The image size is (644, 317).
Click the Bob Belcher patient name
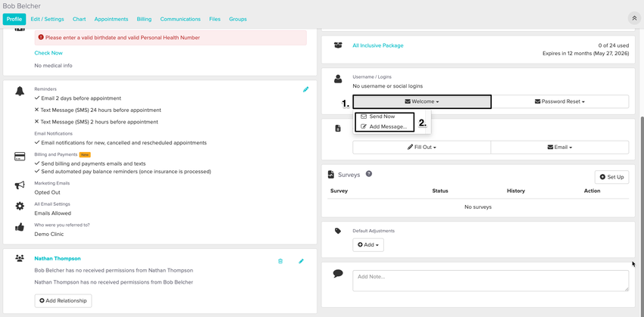21,6
